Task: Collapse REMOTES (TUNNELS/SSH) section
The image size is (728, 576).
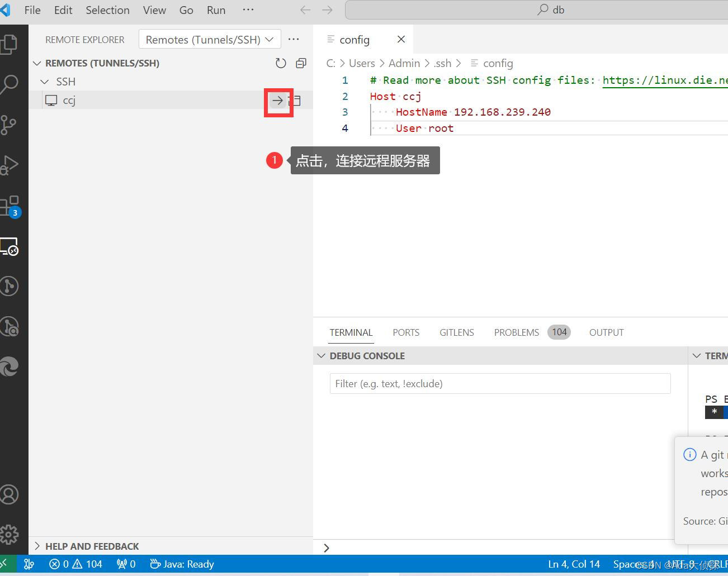Action: coord(37,63)
